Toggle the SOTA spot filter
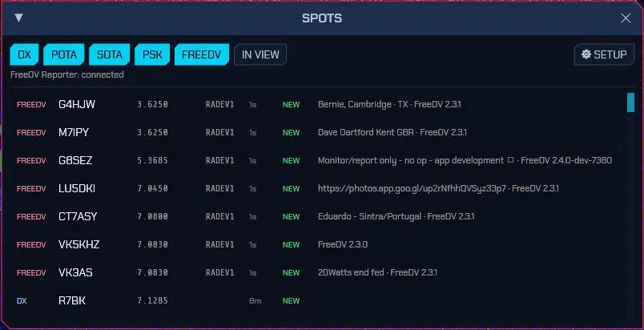Image resolution: width=644 pixels, height=330 pixels. (109, 54)
